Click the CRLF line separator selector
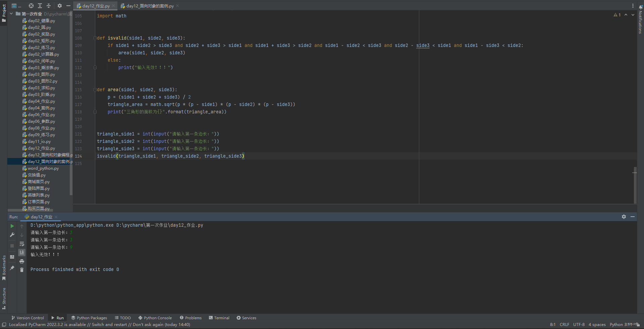 click(x=564, y=324)
